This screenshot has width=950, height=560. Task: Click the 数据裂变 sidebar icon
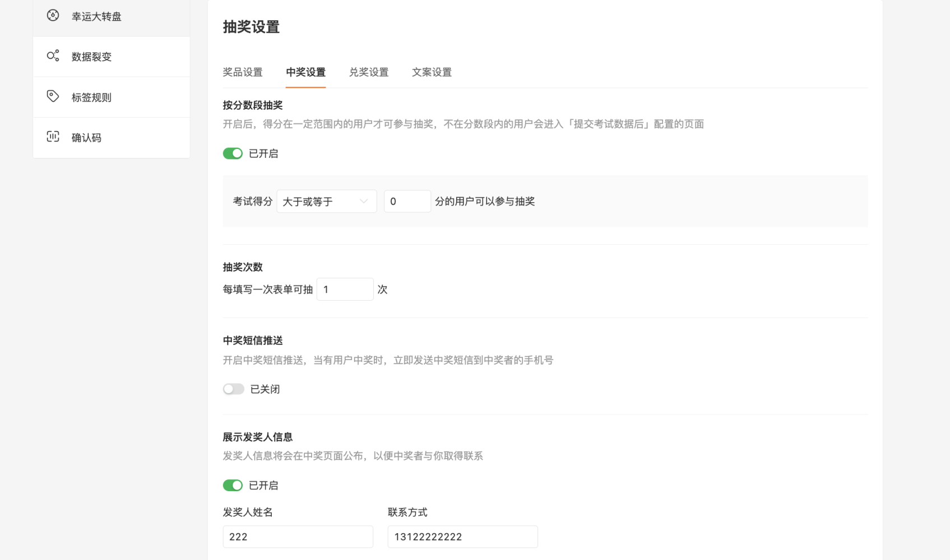point(53,55)
